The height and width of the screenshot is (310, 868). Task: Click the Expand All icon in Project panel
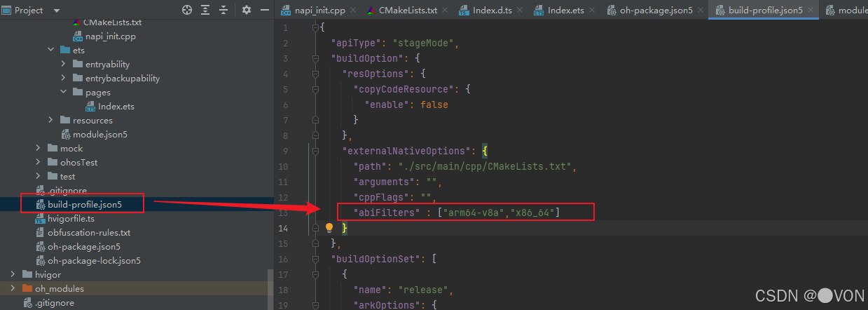(x=205, y=10)
